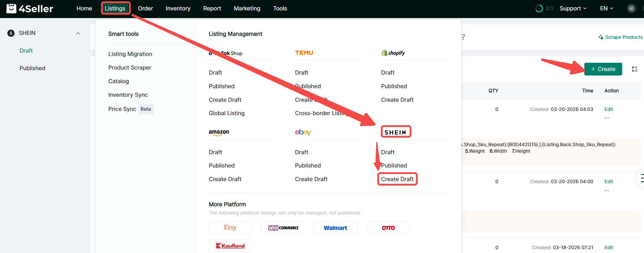Click the onboarding progress ring 2/3
The width and height of the screenshot is (644, 253).
pyautogui.click(x=539, y=8)
